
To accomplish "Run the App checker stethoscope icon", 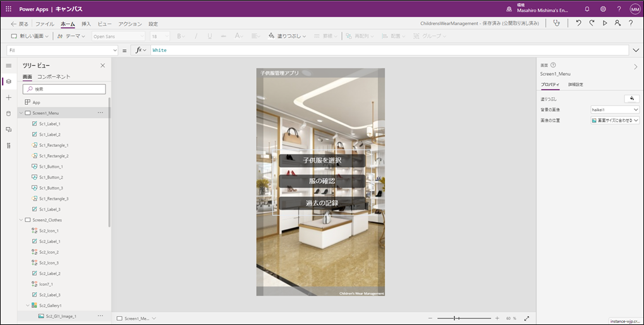I will (557, 23).
